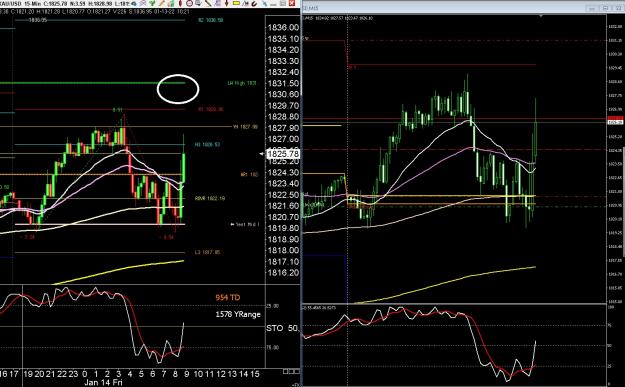
Task: Click the STO 50 indicator label
Action: (x=282, y=328)
